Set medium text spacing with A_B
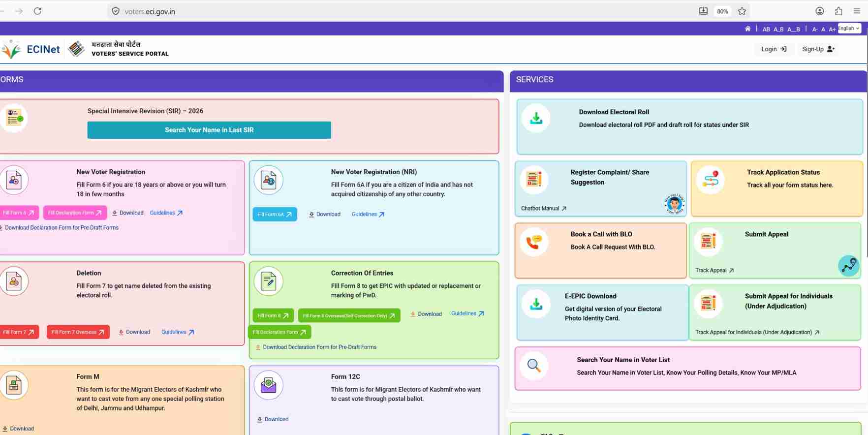The image size is (868, 435). coord(778,30)
